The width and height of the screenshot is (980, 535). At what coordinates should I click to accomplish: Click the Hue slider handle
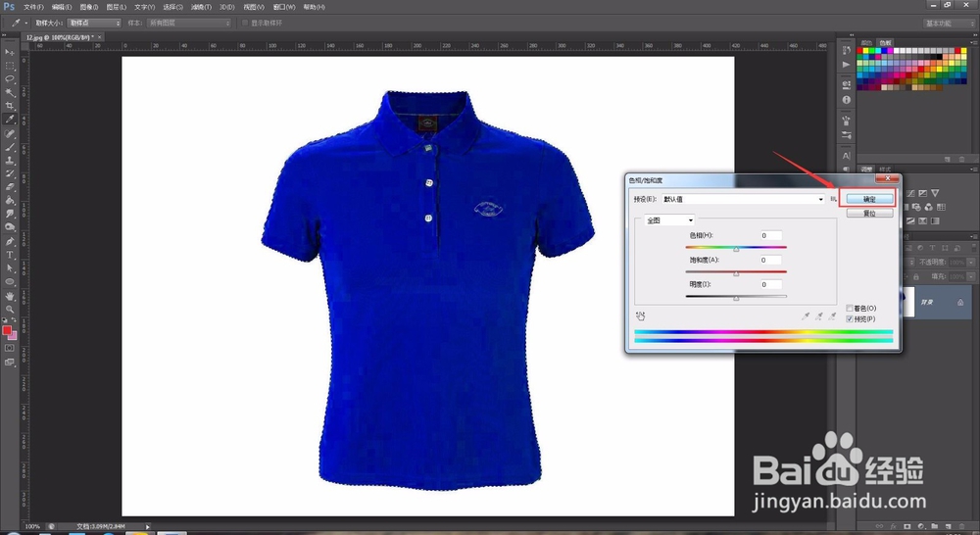(736, 249)
